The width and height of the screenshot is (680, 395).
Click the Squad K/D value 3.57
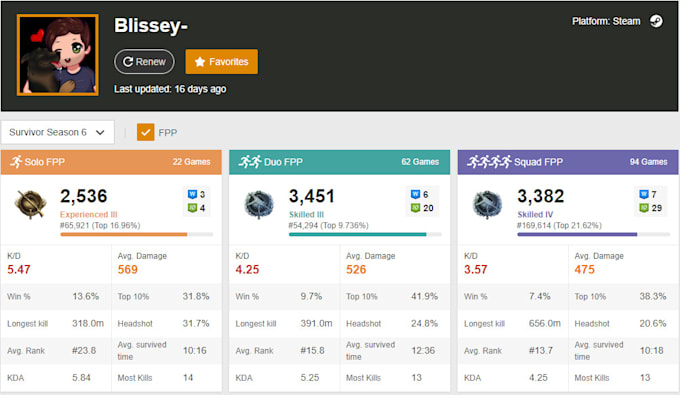point(476,270)
